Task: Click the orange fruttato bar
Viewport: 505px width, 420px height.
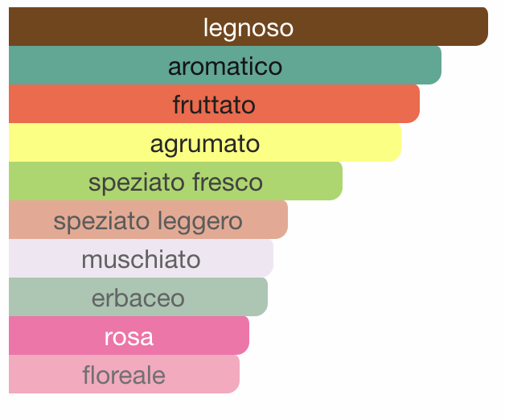Action: pyautogui.click(x=214, y=104)
